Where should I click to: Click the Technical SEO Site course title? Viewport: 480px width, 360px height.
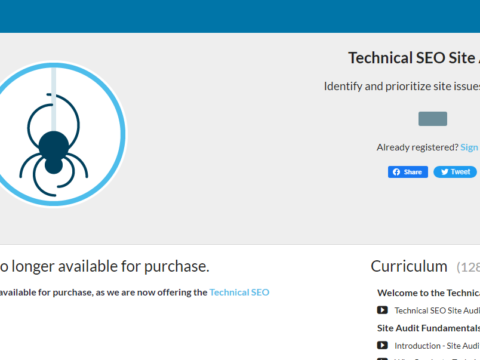tap(414, 58)
